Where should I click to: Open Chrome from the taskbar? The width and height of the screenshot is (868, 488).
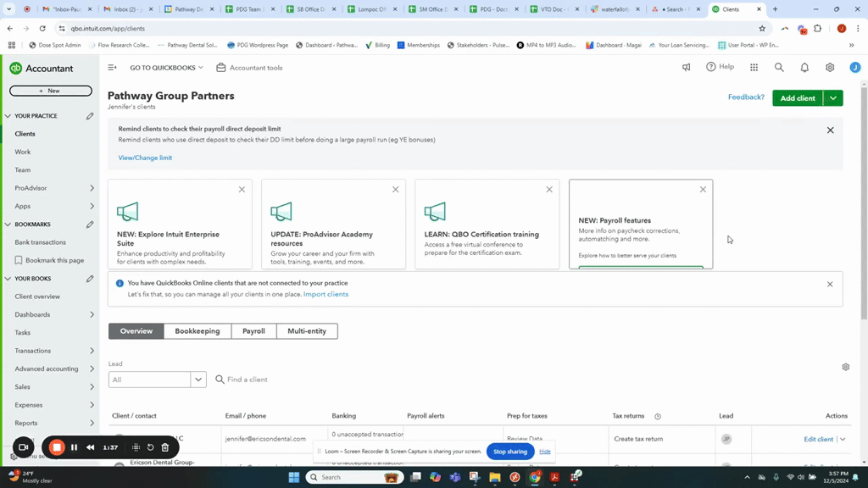pyautogui.click(x=535, y=477)
